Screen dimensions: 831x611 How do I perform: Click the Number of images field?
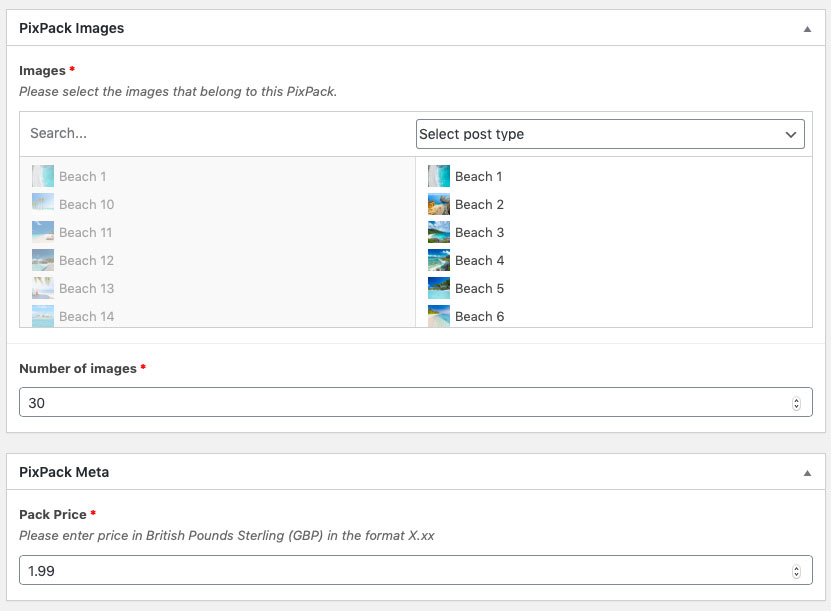coord(416,402)
